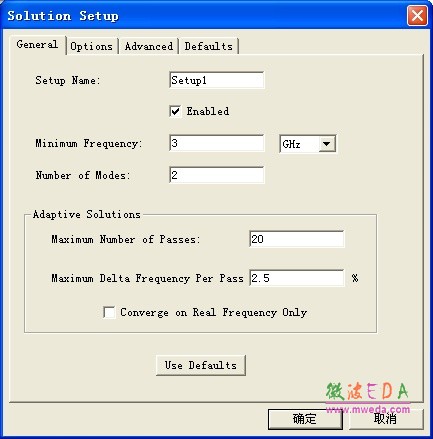Edit the Maximum Delta Frequency Per Pass field

pos(297,278)
